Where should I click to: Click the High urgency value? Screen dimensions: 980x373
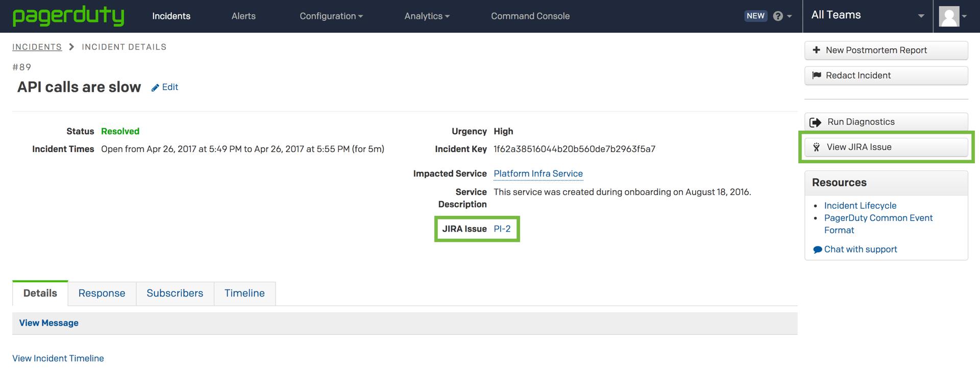click(x=503, y=131)
